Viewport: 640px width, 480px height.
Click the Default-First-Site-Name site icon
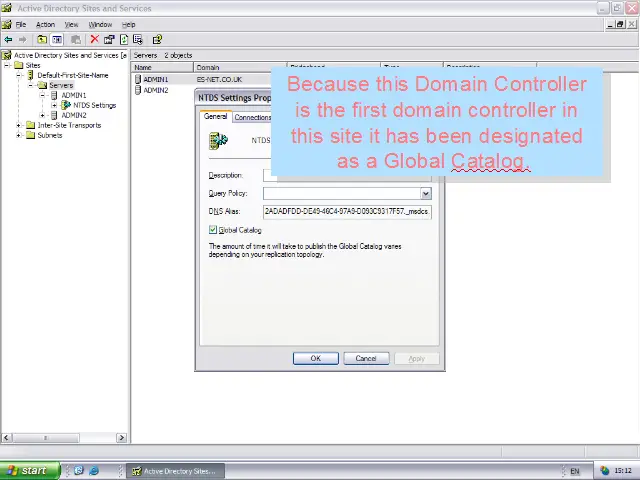(30, 75)
